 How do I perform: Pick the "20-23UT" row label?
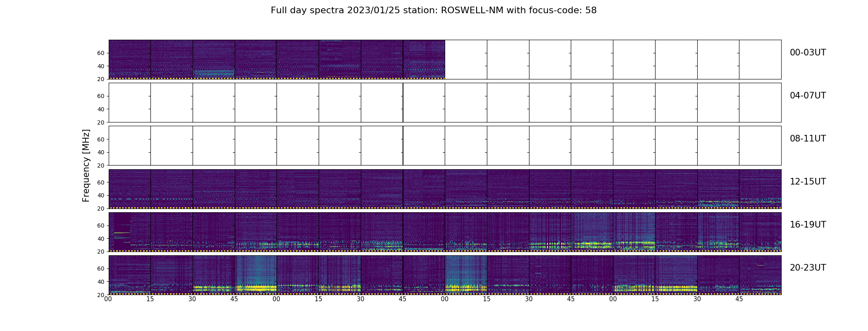(808, 268)
